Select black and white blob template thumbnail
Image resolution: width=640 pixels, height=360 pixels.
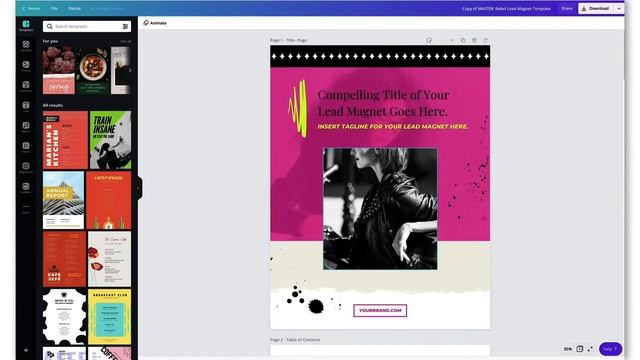[64, 317]
